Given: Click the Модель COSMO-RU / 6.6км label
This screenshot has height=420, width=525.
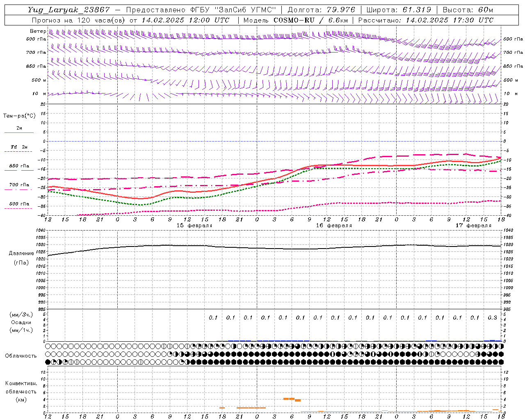Looking at the screenshot, I should (x=296, y=20).
